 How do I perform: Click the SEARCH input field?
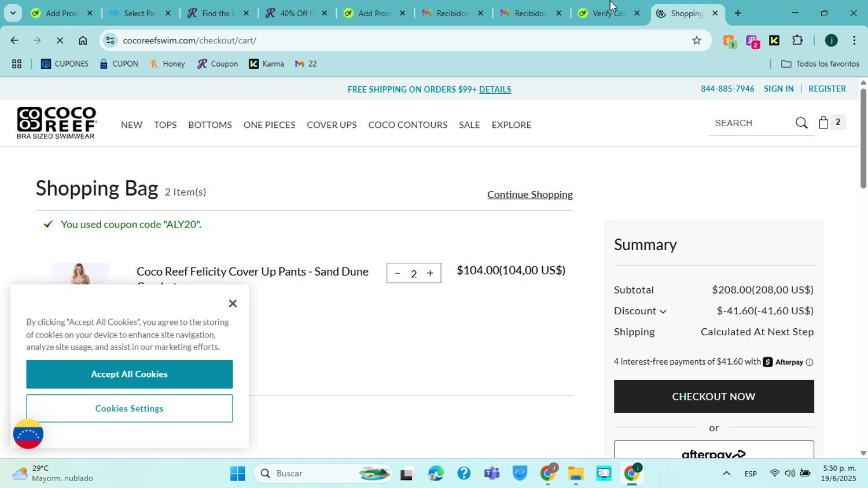pos(751,123)
